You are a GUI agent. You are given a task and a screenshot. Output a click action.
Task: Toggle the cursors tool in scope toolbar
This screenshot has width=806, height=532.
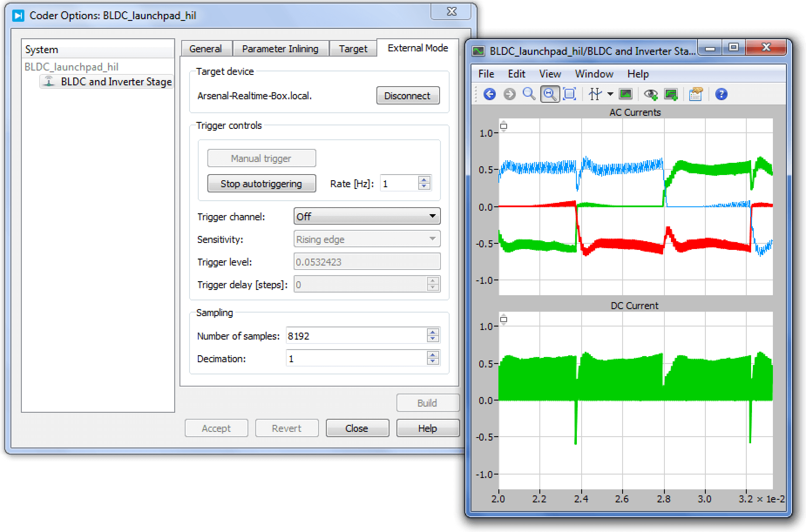coord(595,94)
